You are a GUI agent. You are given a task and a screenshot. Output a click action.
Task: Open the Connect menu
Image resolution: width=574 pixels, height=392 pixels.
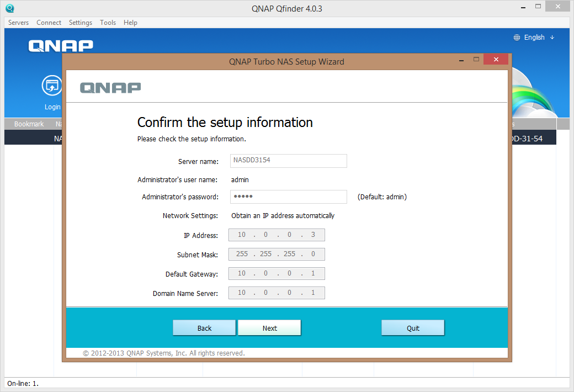point(49,22)
